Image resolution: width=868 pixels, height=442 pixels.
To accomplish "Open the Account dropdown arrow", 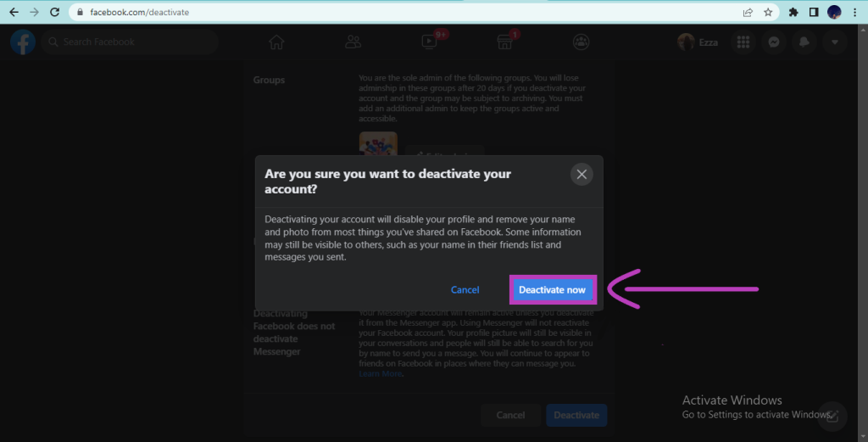I will (x=835, y=42).
